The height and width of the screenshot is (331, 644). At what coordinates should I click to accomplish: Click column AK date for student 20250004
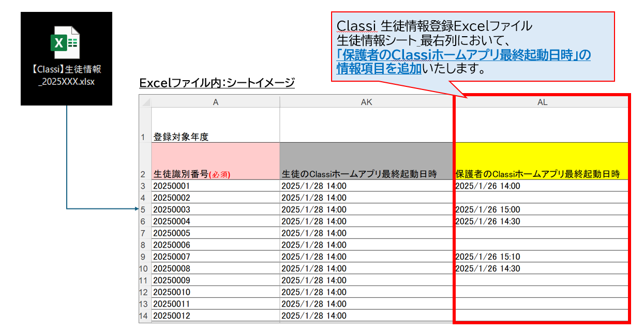pyautogui.click(x=366, y=221)
